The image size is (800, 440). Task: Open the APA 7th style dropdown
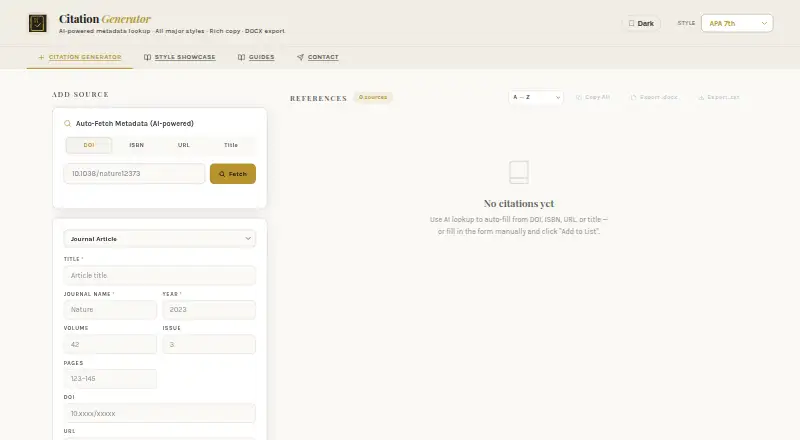tap(737, 23)
